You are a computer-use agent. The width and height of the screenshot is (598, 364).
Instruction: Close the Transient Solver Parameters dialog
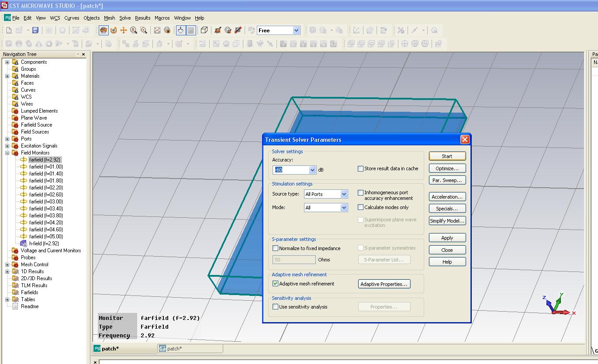click(x=465, y=140)
